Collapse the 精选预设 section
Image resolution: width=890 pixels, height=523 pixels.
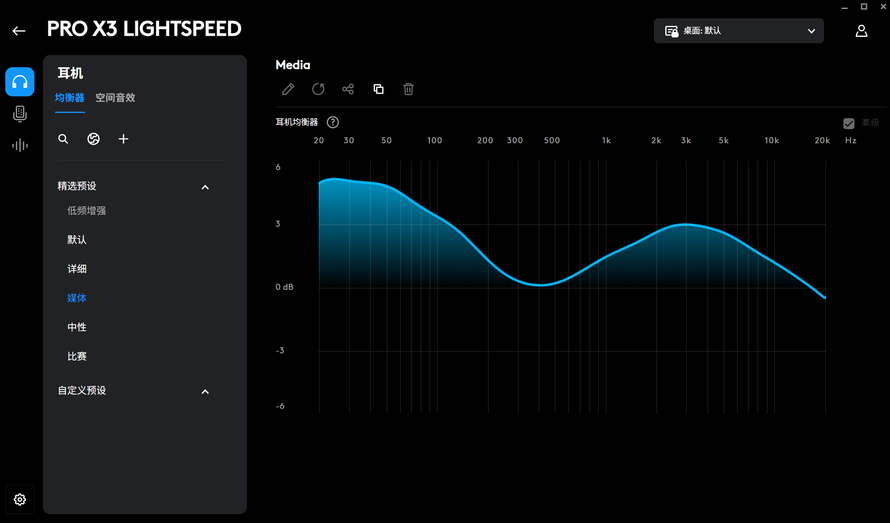pos(205,187)
